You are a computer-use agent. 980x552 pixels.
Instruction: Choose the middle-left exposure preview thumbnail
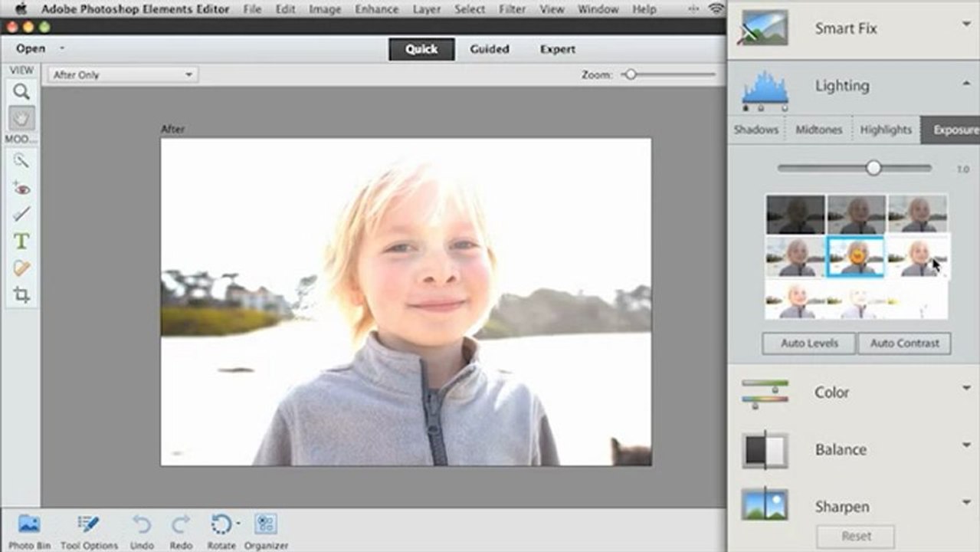[x=796, y=257]
